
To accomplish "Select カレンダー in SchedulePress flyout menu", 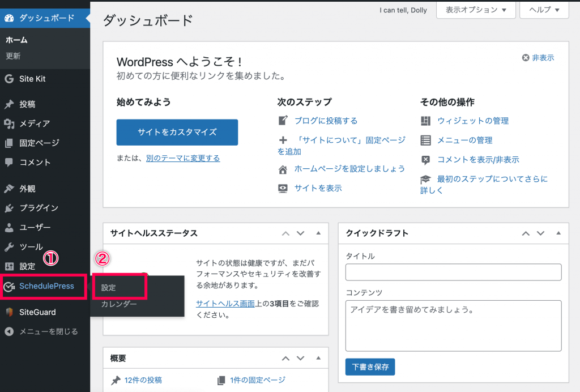I will click(x=119, y=304).
